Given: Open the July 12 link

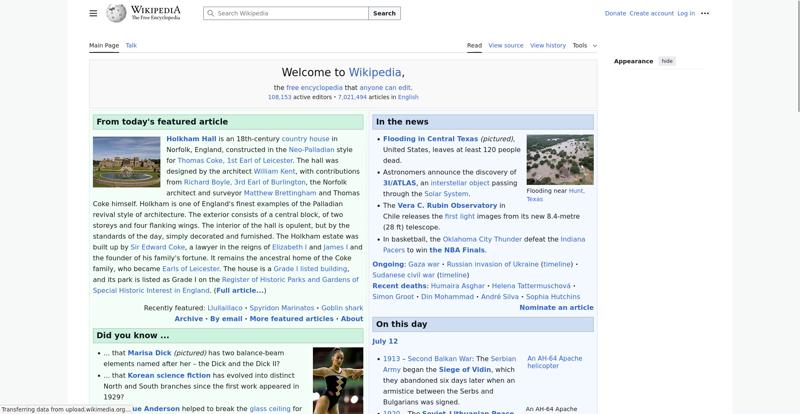Looking at the screenshot, I should (x=385, y=341).
